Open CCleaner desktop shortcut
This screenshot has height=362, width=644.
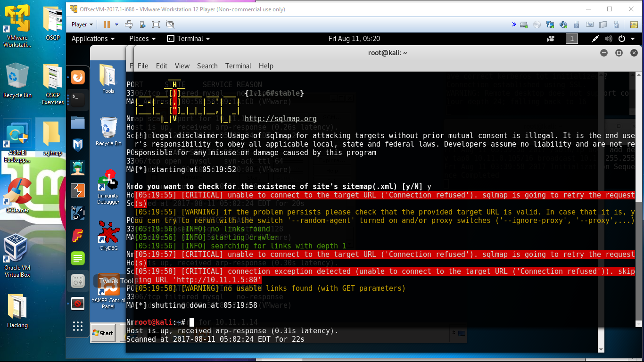[x=17, y=196]
